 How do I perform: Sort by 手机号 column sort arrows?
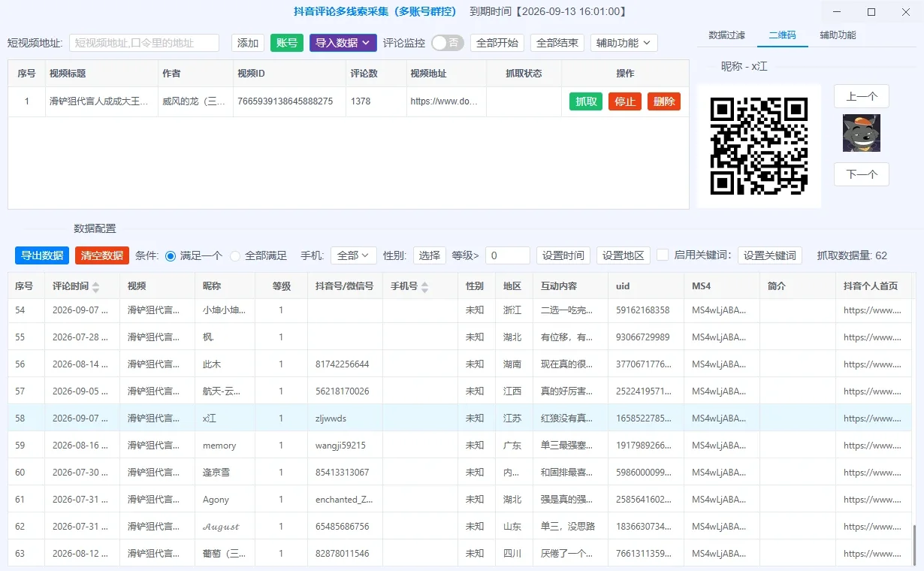pyautogui.click(x=424, y=287)
